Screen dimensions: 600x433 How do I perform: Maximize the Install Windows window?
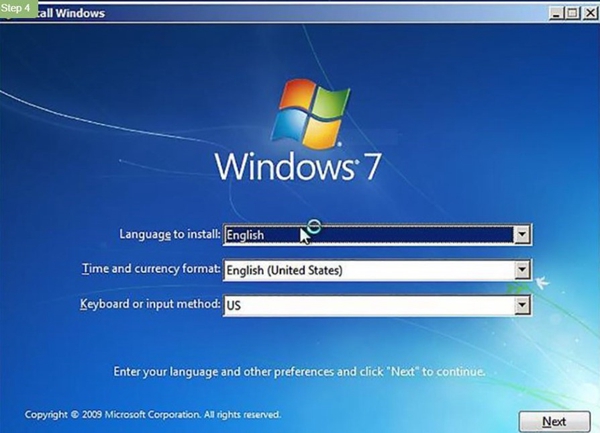point(573,13)
